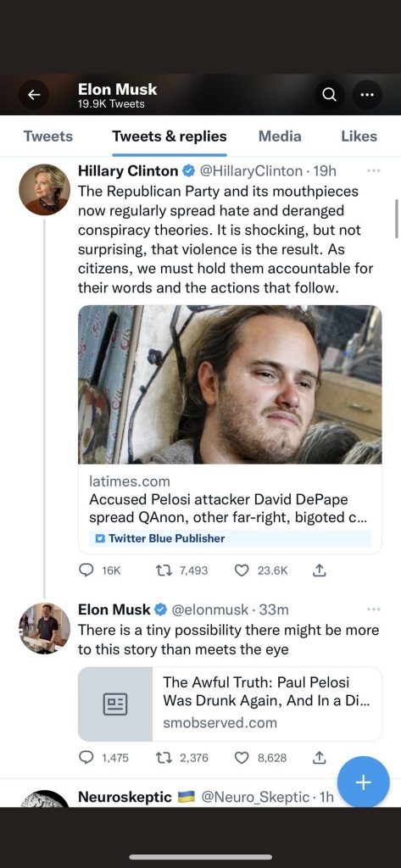401x868 pixels.
Task: Switch to the Tweets tab
Action: tap(48, 136)
